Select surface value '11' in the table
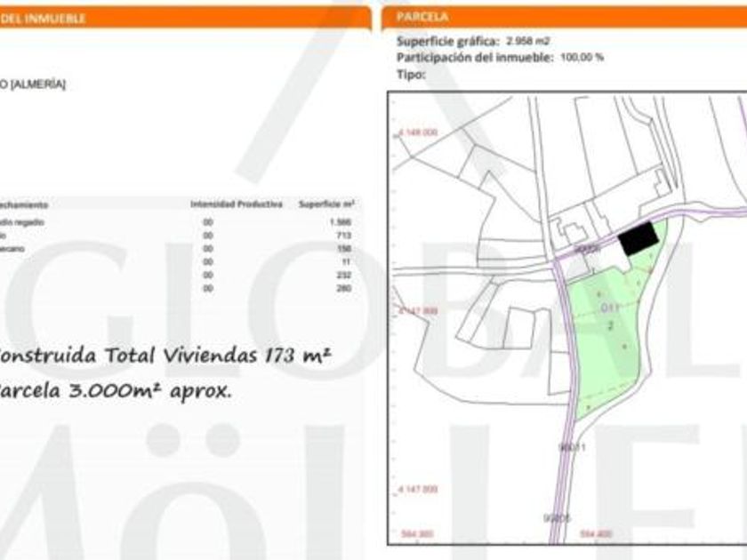The height and width of the screenshot is (560, 747). coord(346,262)
